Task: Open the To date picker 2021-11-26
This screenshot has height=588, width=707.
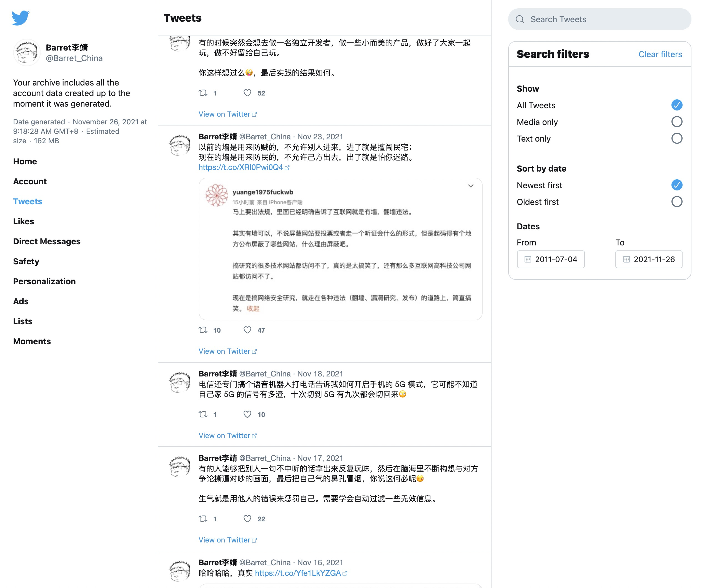Action: (x=654, y=259)
